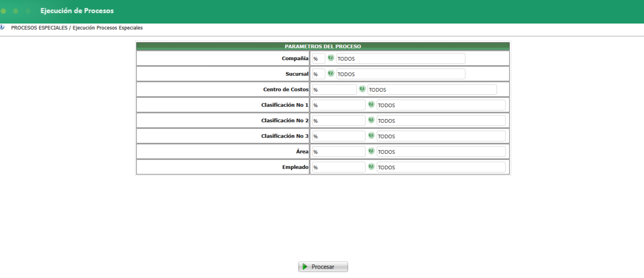Open lookup icon for Área
Viewport: 644px width, 278px height.
pyautogui.click(x=371, y=151)
